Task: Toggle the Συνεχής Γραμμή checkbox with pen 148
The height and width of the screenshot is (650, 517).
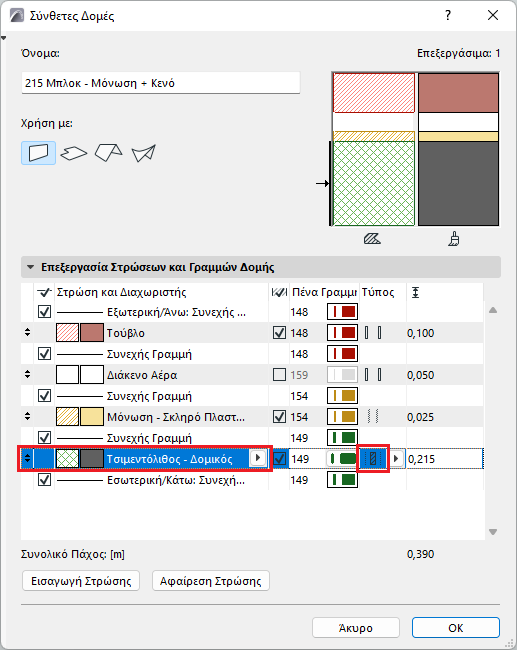Action: (44, 354)
